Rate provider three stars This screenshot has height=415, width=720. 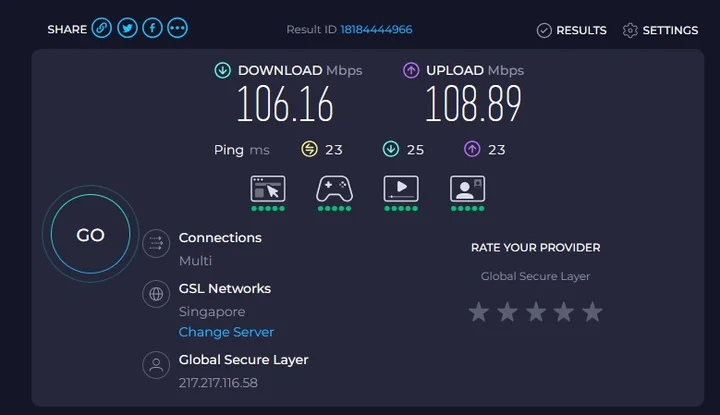click(x=536, y=313)
